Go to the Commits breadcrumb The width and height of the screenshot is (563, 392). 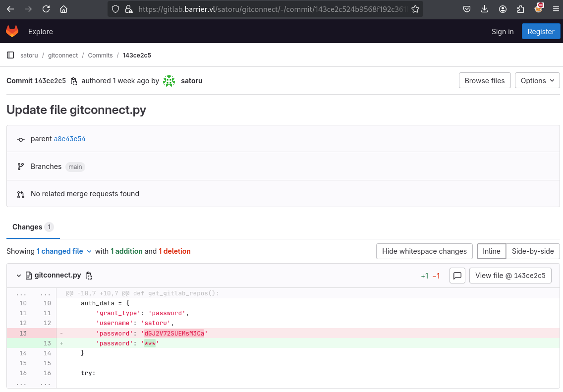point(100,56)
